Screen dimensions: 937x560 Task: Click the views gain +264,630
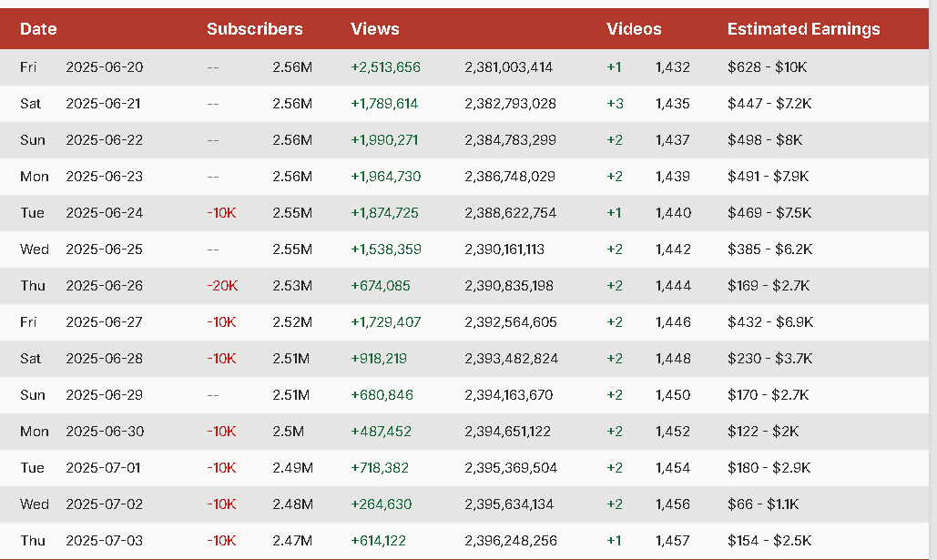[x=382, y=504]
